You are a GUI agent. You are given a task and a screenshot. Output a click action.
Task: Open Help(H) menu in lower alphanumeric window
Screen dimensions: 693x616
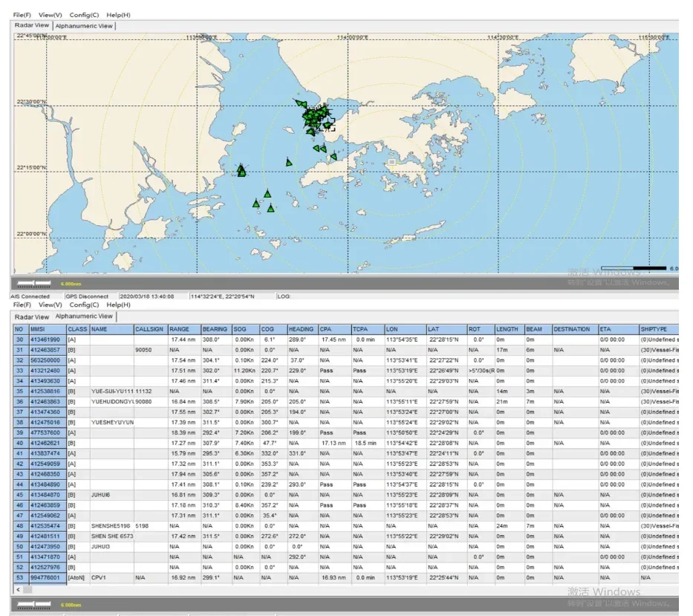pos(118,305)
